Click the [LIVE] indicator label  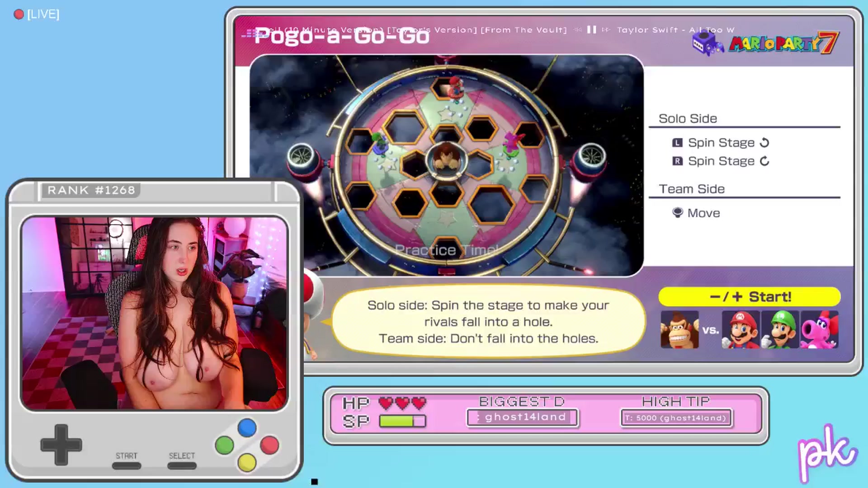pyautogui.click(x=43, y=14)
